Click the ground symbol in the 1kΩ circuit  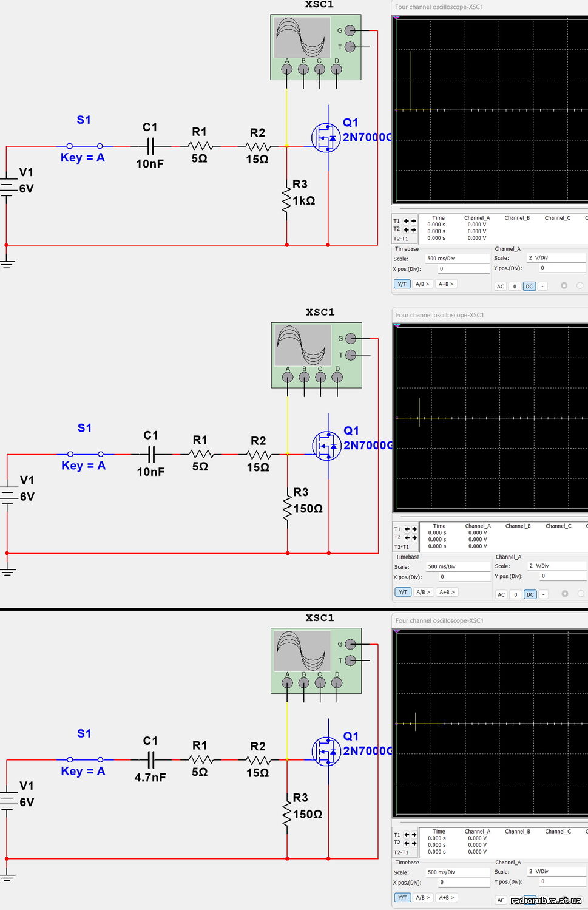click(7, 263)
